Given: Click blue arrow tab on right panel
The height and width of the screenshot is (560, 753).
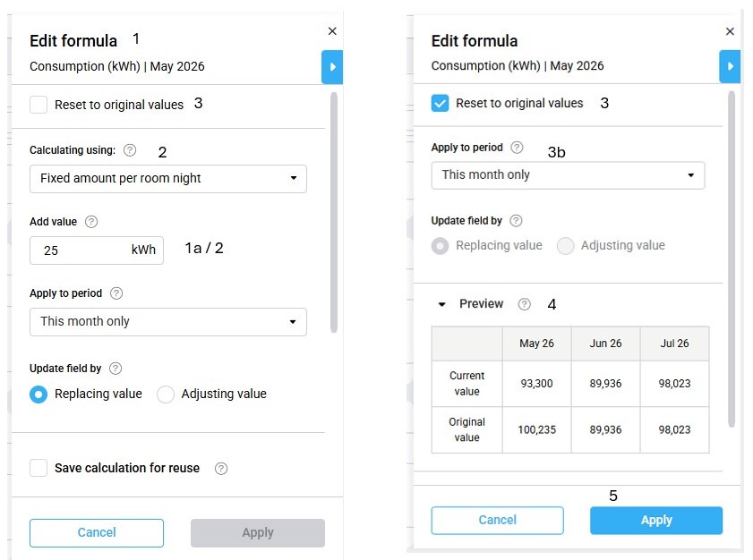Looking at the screenshot, I should tap(731, 66).
